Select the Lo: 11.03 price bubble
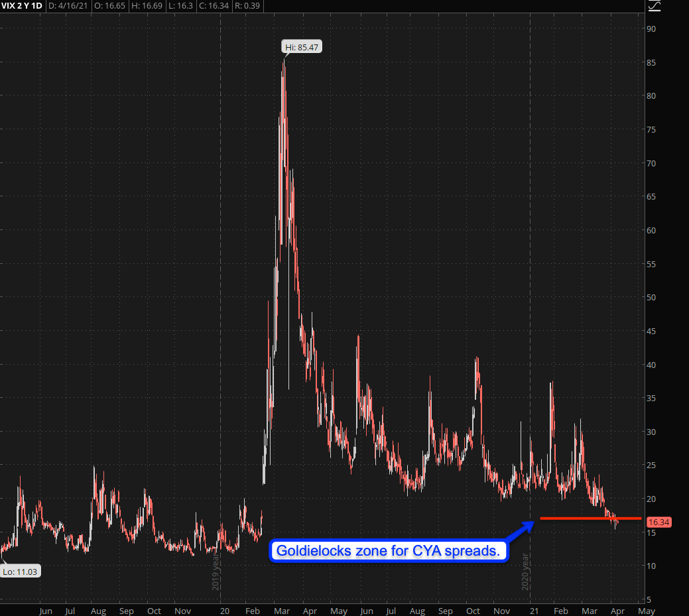Image resolution: width=689 pixels, height=616 pixels. pos(20,572)
